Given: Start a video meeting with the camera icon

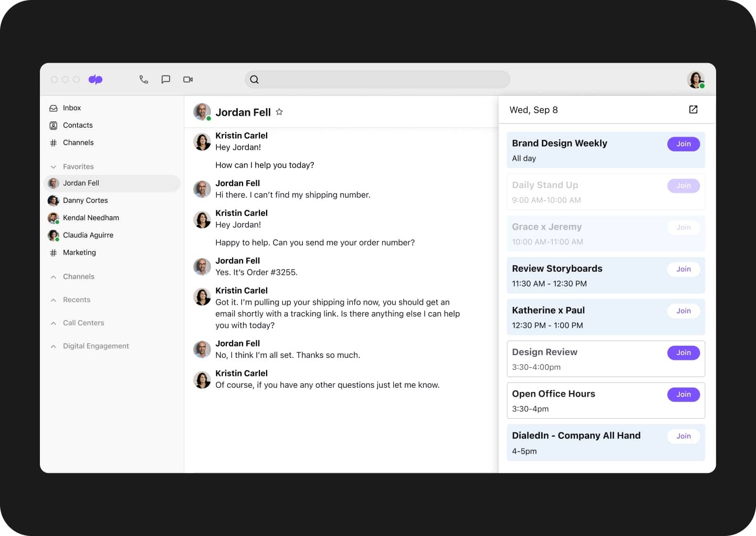Looking at the screenshot, I should (x=188, y=79).
